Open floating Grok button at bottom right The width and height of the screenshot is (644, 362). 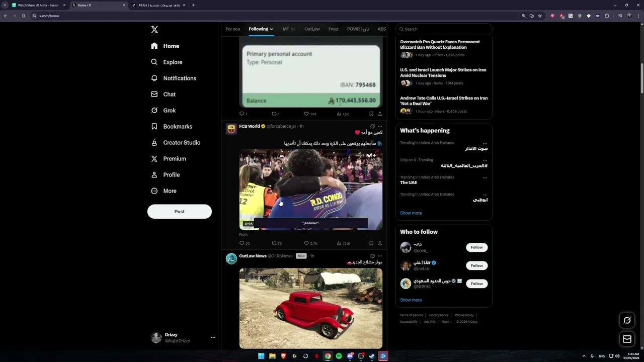coord(627,320)
